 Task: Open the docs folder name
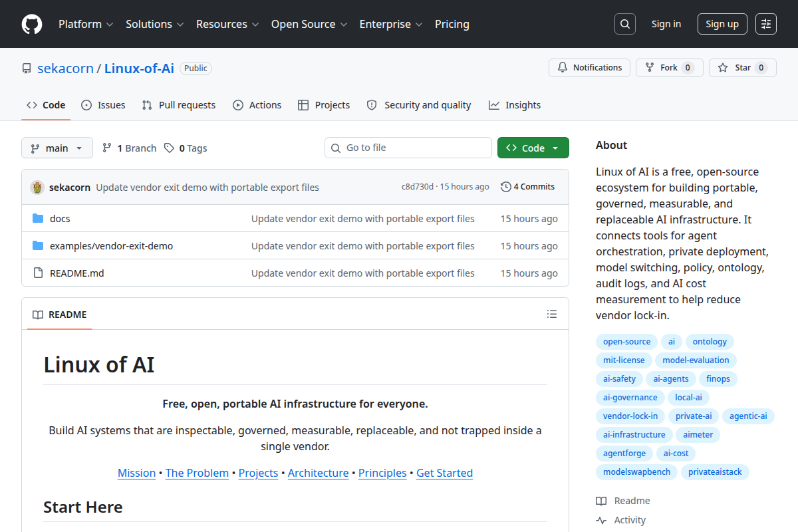(x=60, y=219)
